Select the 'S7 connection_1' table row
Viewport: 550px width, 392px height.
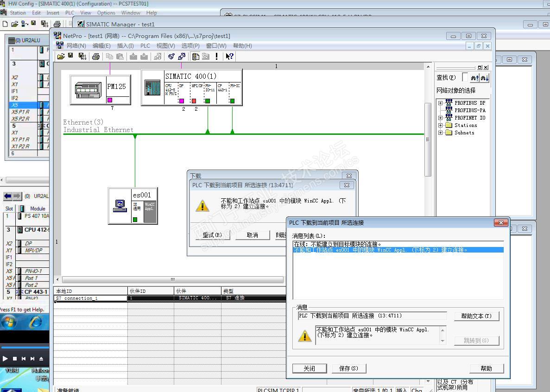(x=170, y=298)
